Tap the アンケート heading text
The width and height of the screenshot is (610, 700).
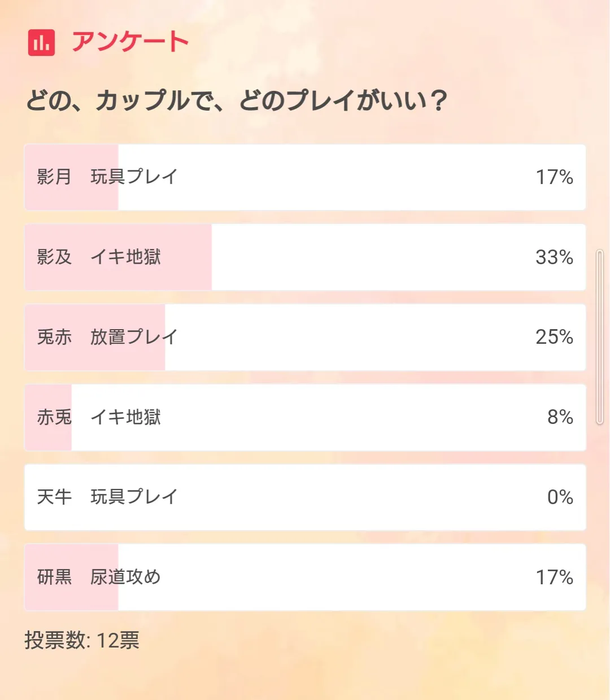click(x=130, y=42)
